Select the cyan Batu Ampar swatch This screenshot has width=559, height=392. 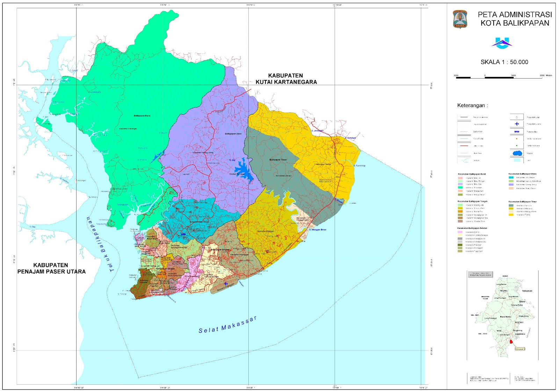click(x=511, y=177)
